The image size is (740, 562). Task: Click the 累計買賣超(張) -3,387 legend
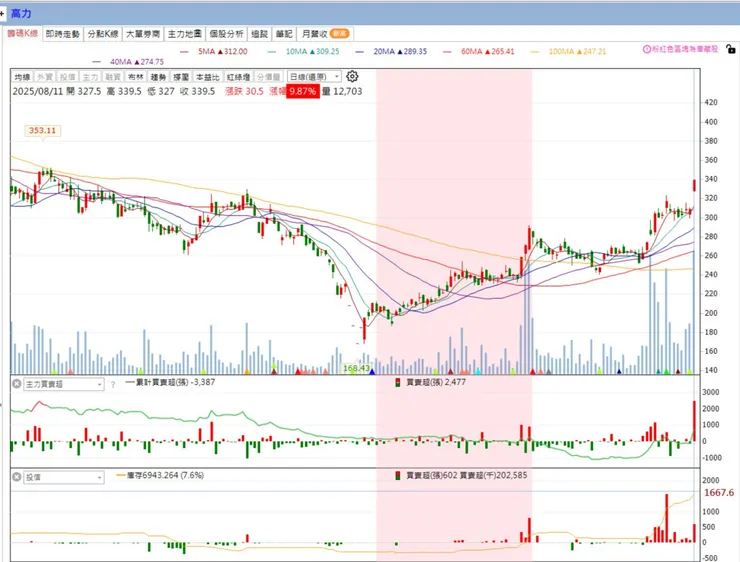tap(170, 382)
